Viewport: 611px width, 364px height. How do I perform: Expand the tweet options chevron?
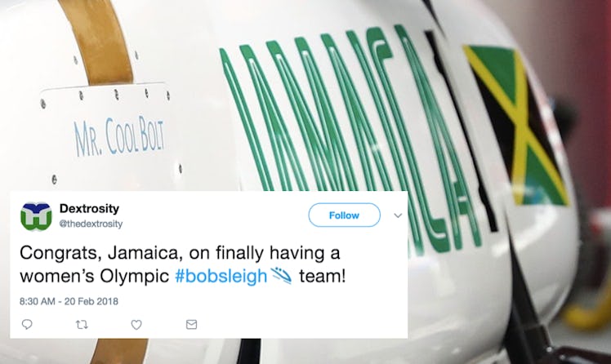[x=398, y=215]
